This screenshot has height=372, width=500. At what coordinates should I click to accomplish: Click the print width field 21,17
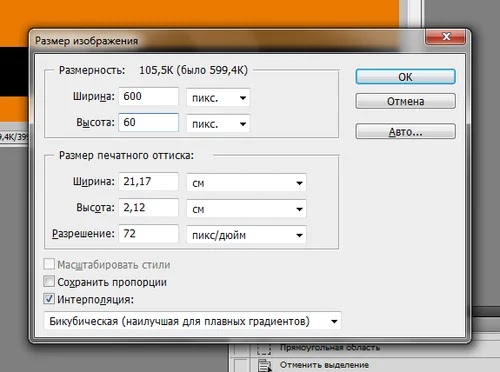point(149,181)
